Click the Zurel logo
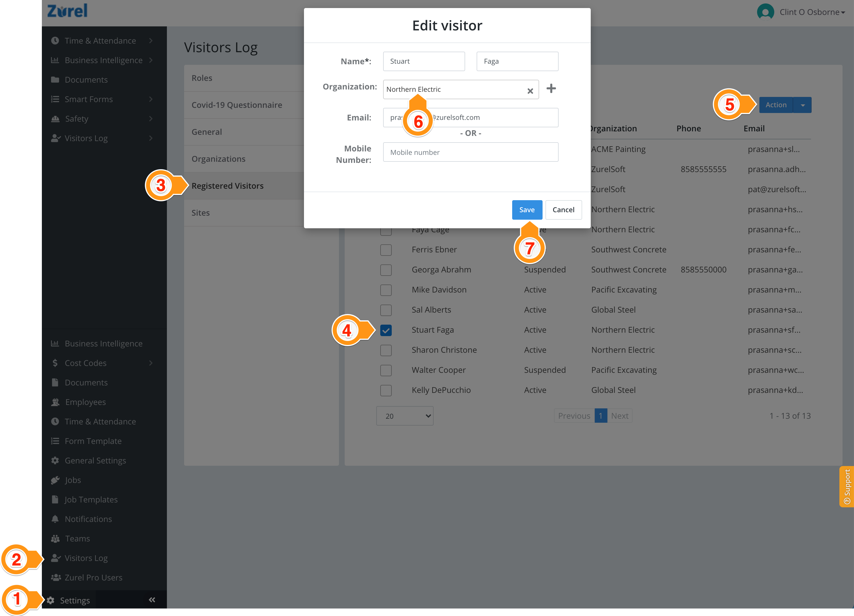The width and height of the screenshot is (854, 616). pyautogui.click(x=67, y=11)
